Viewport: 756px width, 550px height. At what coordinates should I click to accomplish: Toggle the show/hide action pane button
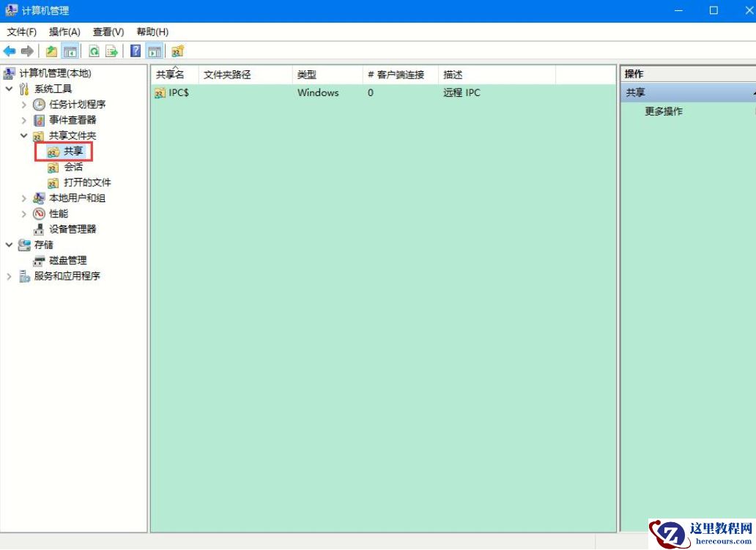point(155,51)
